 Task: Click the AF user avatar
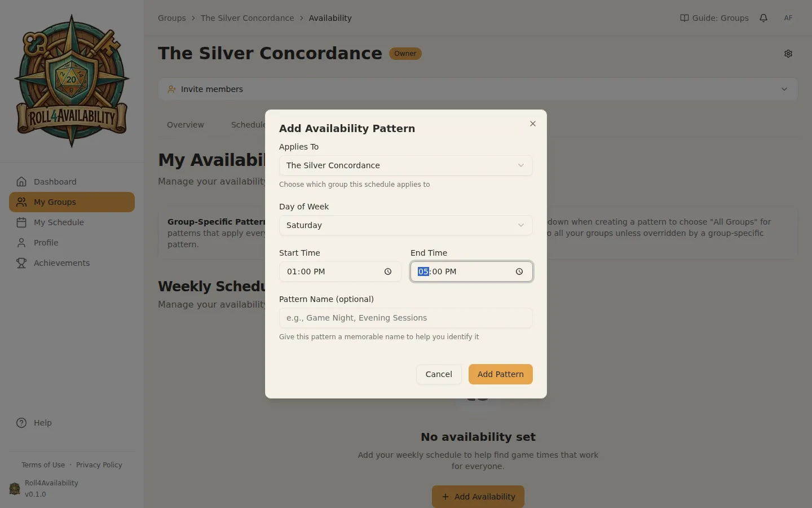pyautogui.click(x=788, y=17)
